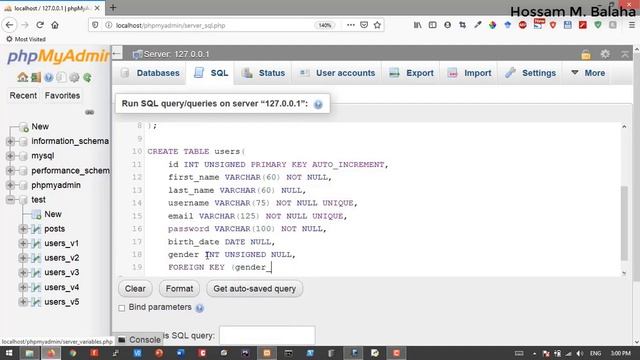This screenshot has height=360, width=640.
Task: Click the Clear button
Action: pyautogui.click(x=135, y=289)
